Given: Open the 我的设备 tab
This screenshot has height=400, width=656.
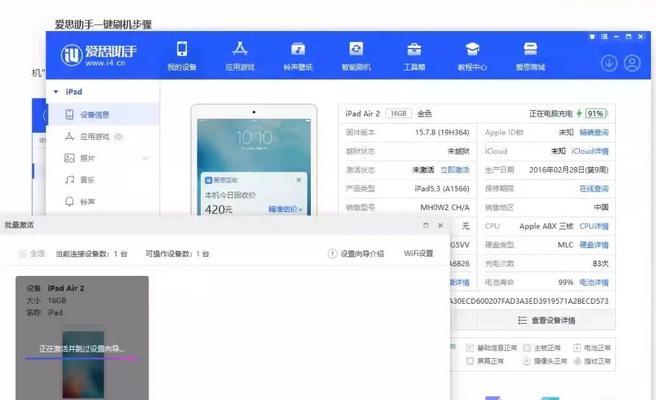Looking at the screenshot, I should [x=182, y=56].
